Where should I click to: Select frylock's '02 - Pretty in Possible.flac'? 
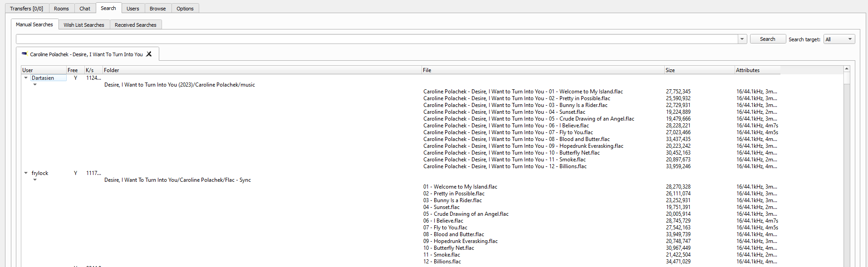pyautogui.click(x=454, y=194)
